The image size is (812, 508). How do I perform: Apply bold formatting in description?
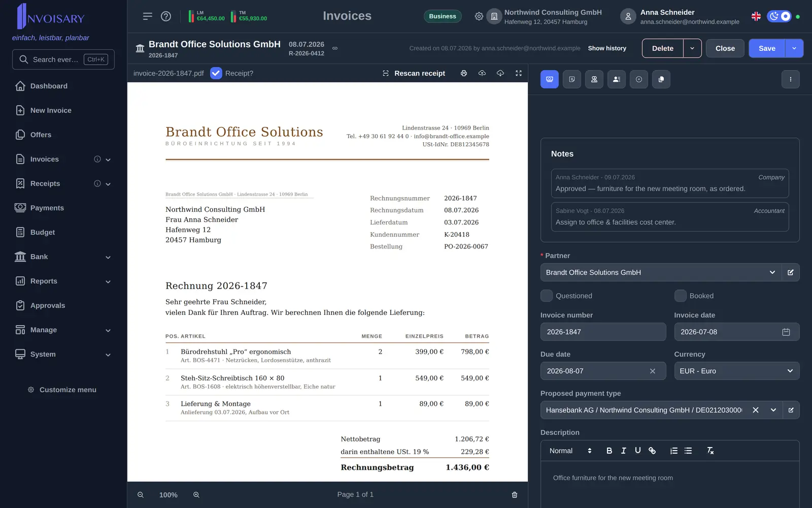[610, 451]
